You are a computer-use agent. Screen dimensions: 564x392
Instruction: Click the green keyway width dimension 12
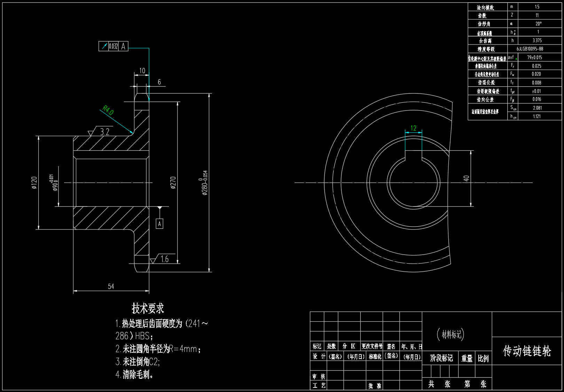click(x=414, y=128)
